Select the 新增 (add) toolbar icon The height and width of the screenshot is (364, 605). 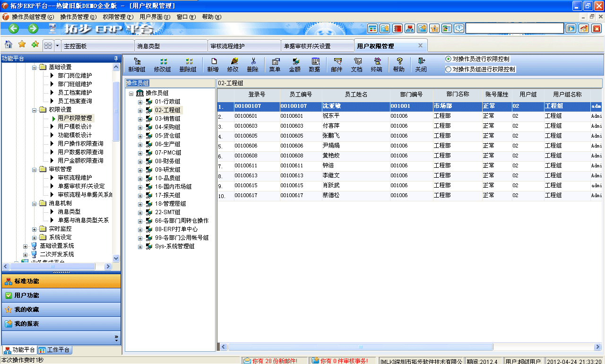[213, 64]
